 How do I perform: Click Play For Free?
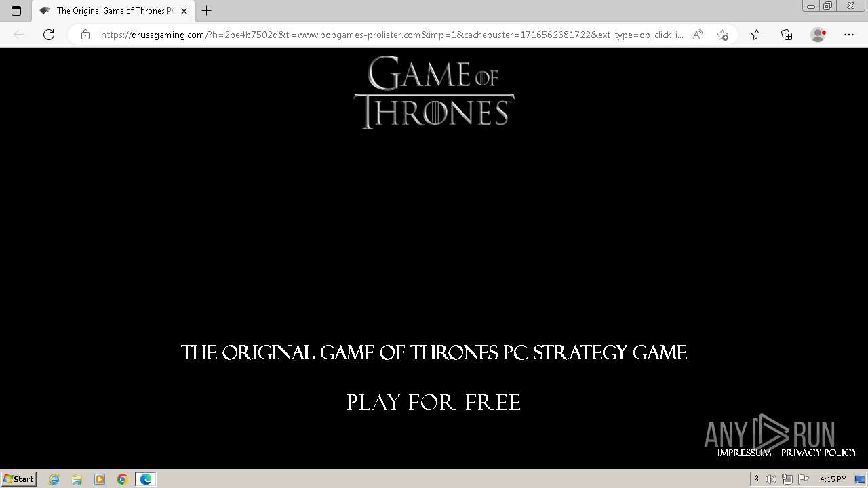434,402
